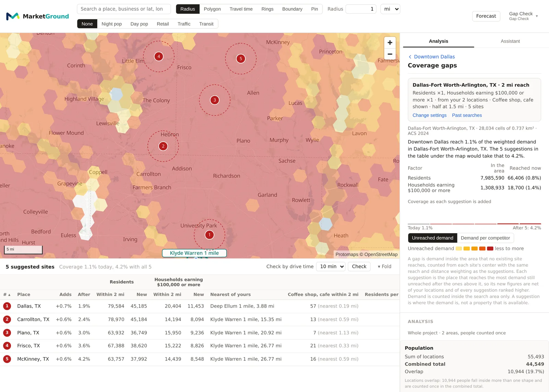Sort table by the # column
The height and width of the screenshot is (392, 549).
click(x=7, y=295)
